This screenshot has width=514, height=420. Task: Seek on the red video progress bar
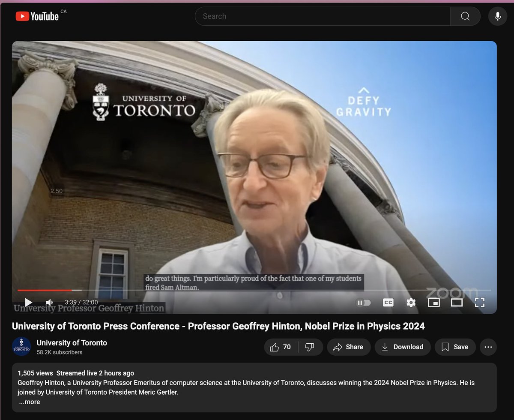click(44, 291)
